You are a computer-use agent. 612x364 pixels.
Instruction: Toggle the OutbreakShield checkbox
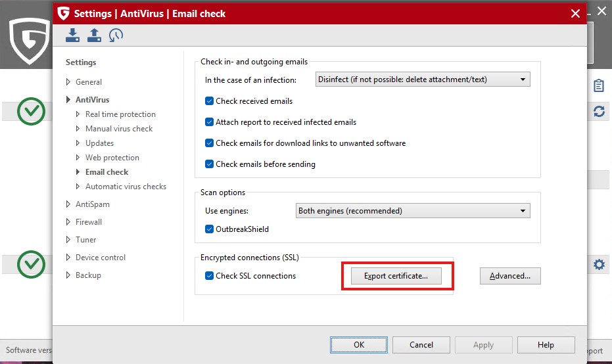click(209, 229)
